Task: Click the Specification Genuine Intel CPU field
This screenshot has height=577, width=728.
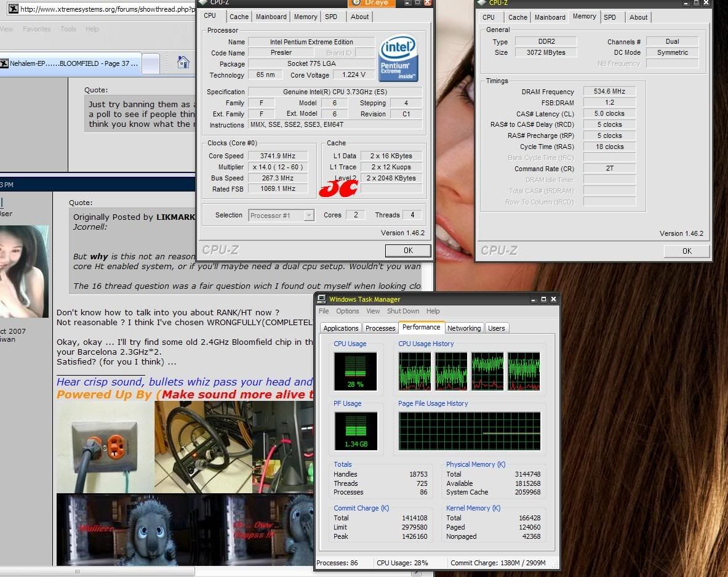Action: [335, 92]
